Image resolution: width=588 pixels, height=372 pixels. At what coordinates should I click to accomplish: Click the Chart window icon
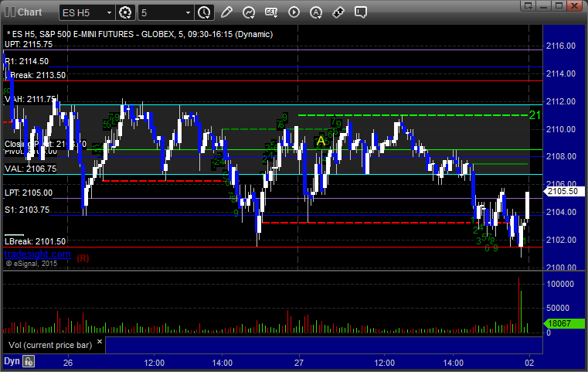pyautogui.click(x=10, y=12)
